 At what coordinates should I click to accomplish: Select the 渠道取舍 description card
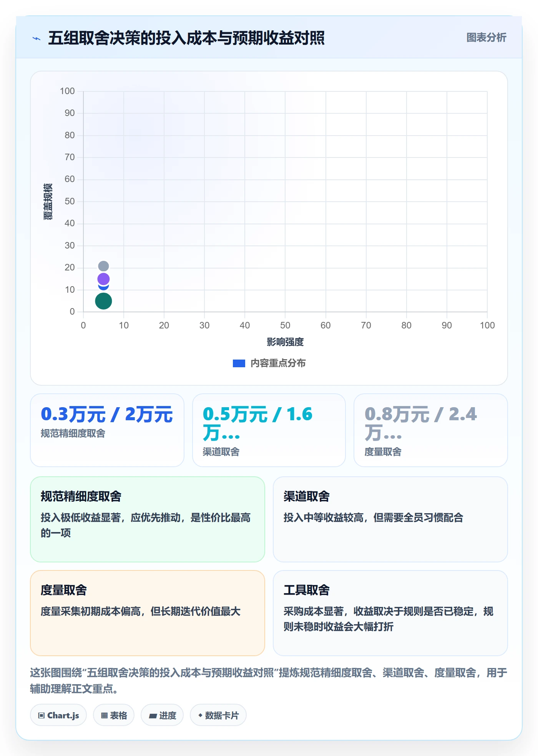(x=390, y=519)
